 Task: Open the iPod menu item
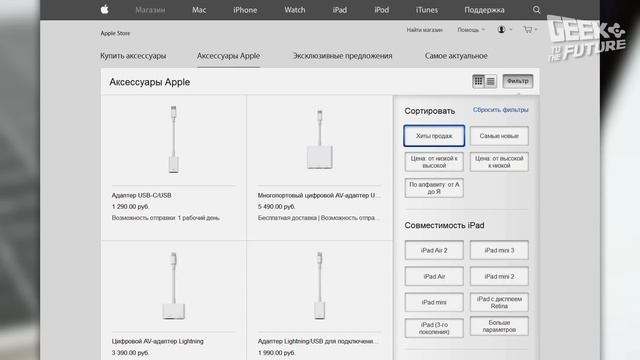[x=382, y=10]
